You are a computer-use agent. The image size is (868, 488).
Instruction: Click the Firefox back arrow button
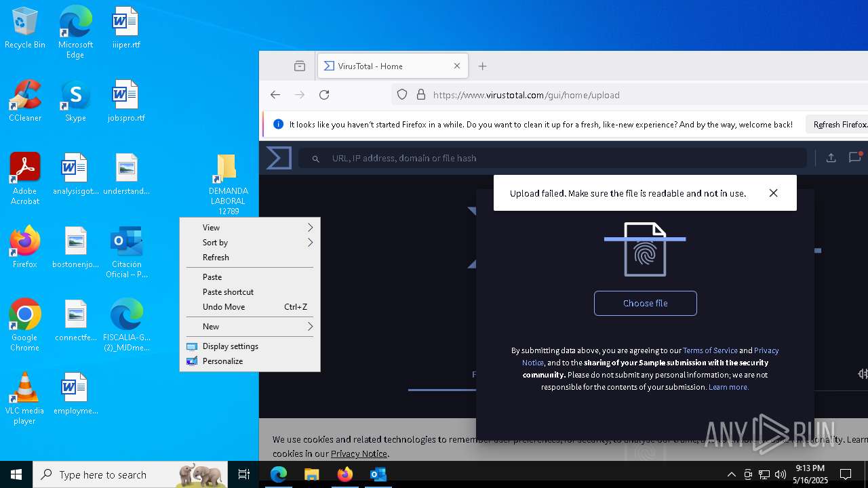tap(275, 95)
